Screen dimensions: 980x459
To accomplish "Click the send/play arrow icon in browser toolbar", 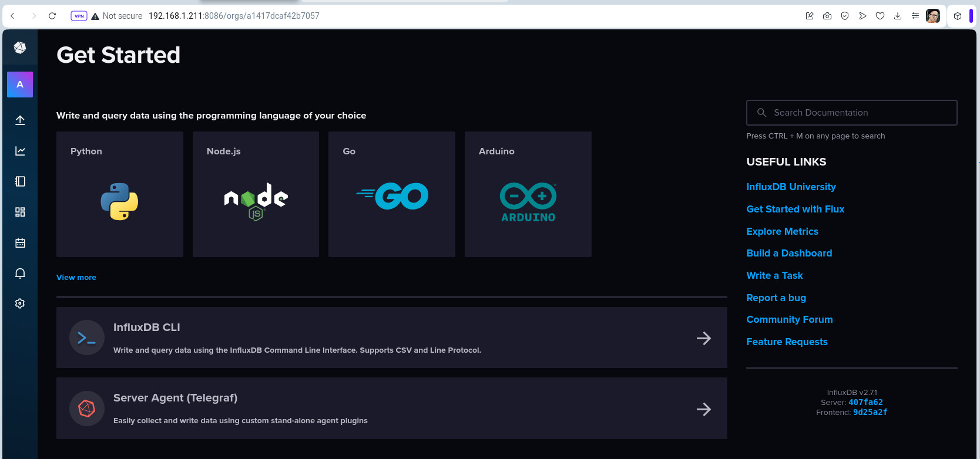I will coord(862,16).
